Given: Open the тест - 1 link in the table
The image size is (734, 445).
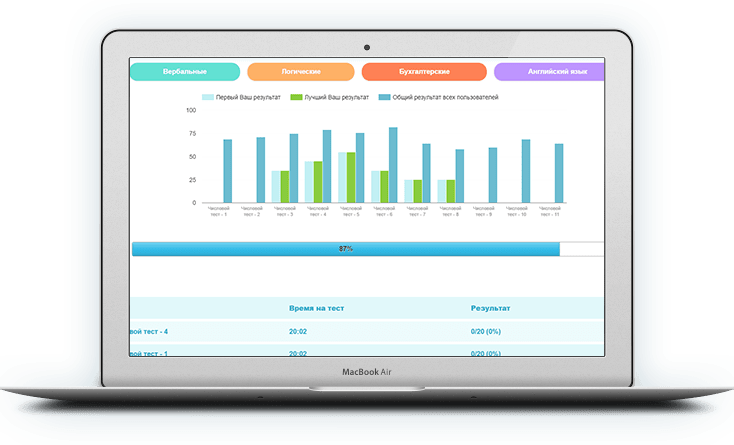Looking at the screenshot, I should coord(149,353).
